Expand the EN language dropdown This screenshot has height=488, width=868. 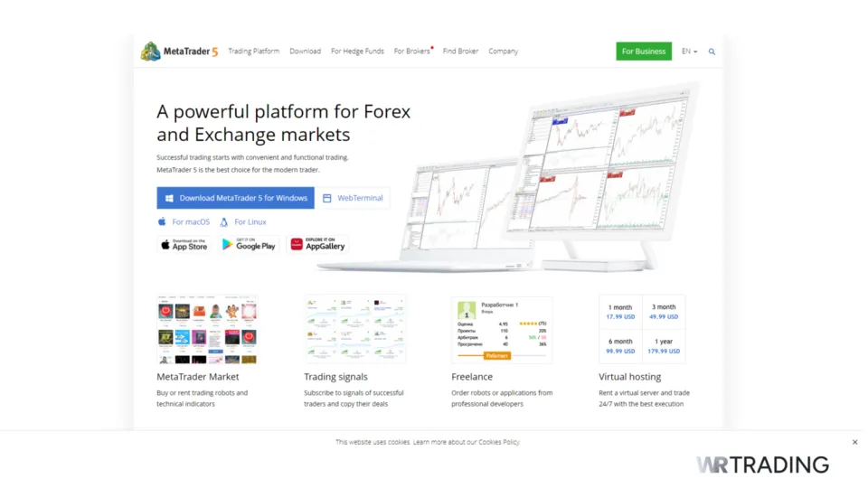point(689,52)
